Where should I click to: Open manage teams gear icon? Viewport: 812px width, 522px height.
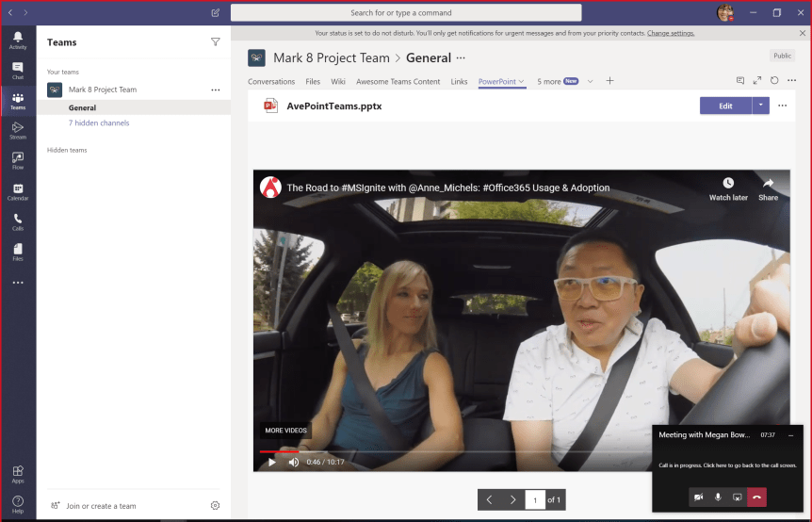pos(215,506)
